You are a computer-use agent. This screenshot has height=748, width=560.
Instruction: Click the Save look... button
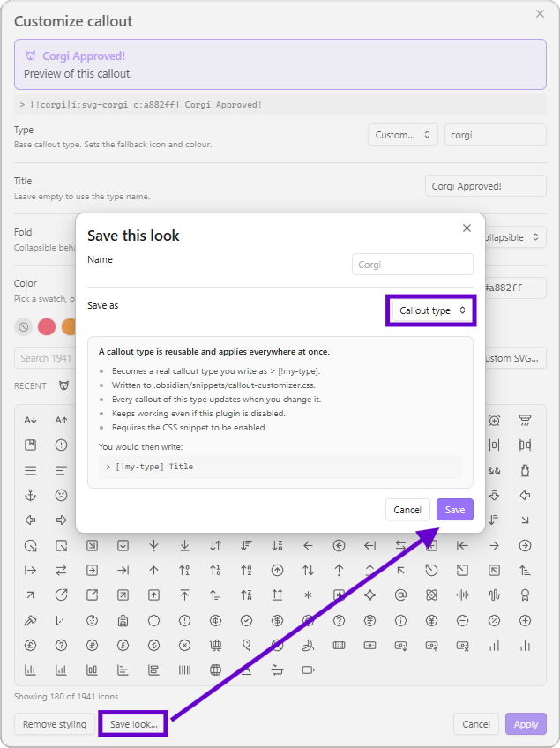pos(133,724)
